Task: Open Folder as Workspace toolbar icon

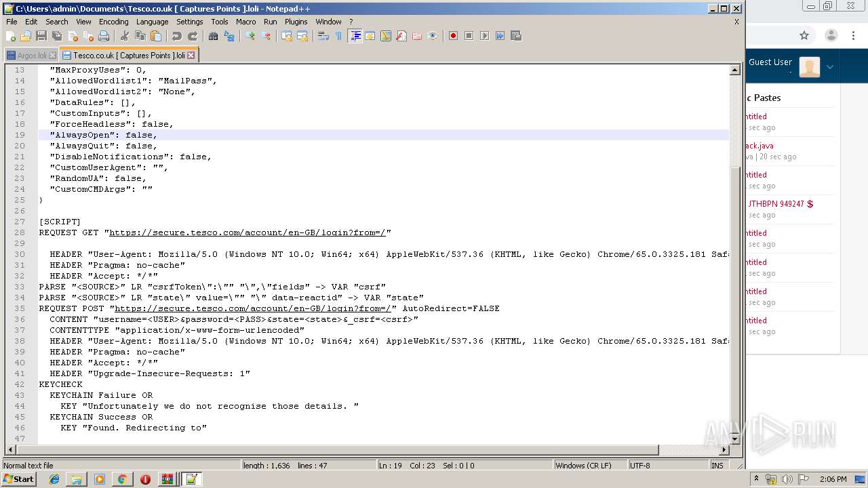Action: tap(417, 36)
